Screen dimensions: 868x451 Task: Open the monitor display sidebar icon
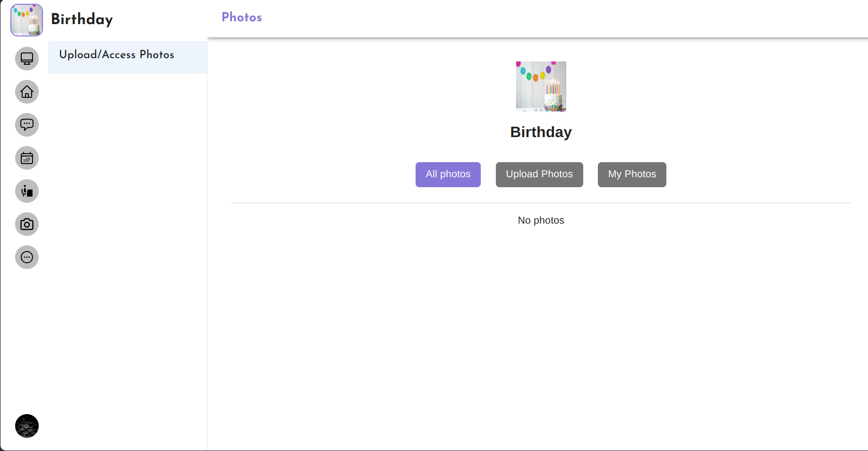click(x=27, y=59)
